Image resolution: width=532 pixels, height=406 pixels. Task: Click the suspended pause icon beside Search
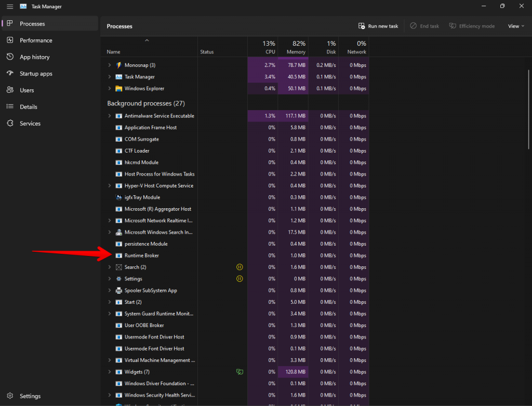click(240, 267)
